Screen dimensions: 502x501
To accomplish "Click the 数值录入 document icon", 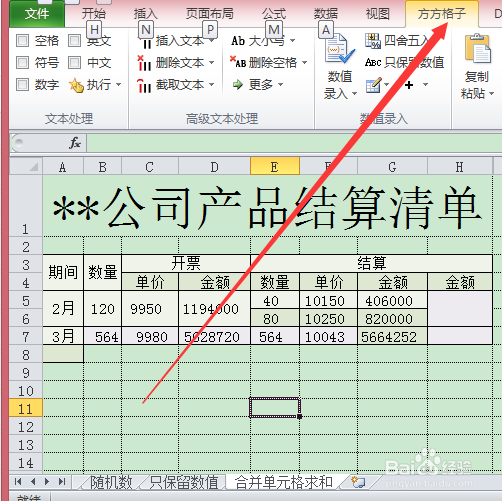I will [339, 48].
